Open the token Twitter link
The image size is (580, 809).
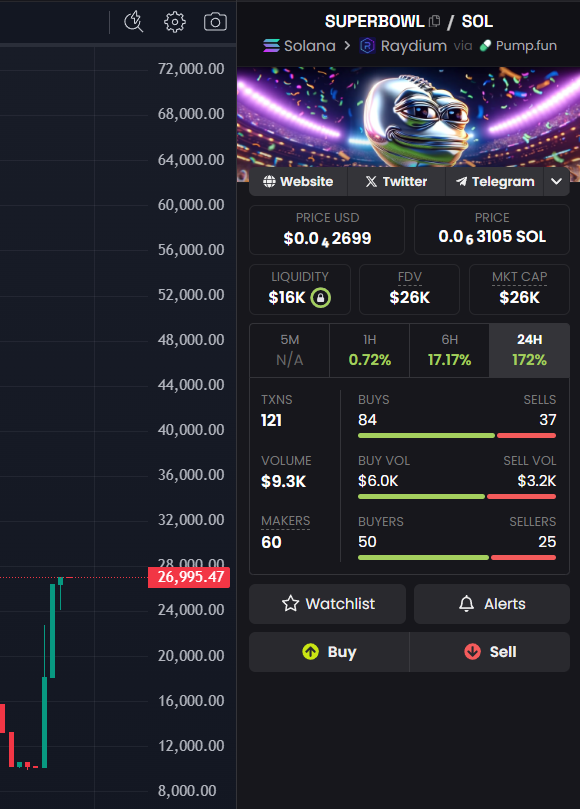pos(396,182)
